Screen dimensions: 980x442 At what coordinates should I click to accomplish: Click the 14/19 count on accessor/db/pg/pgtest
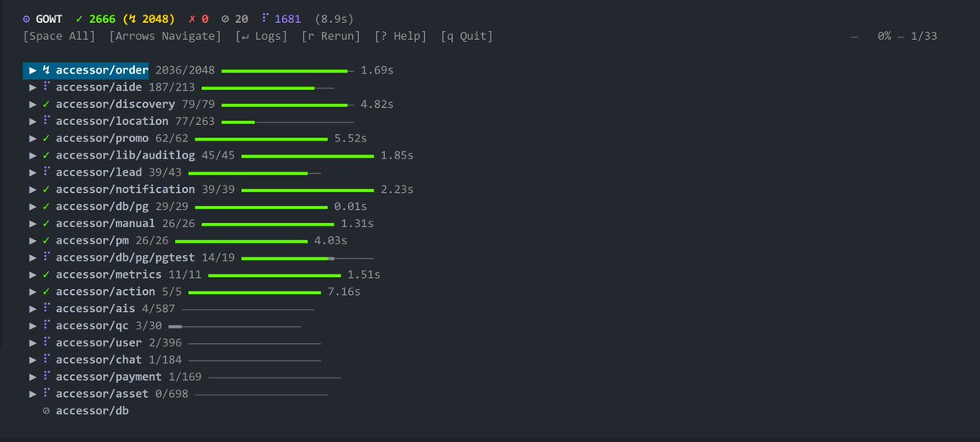218,257
